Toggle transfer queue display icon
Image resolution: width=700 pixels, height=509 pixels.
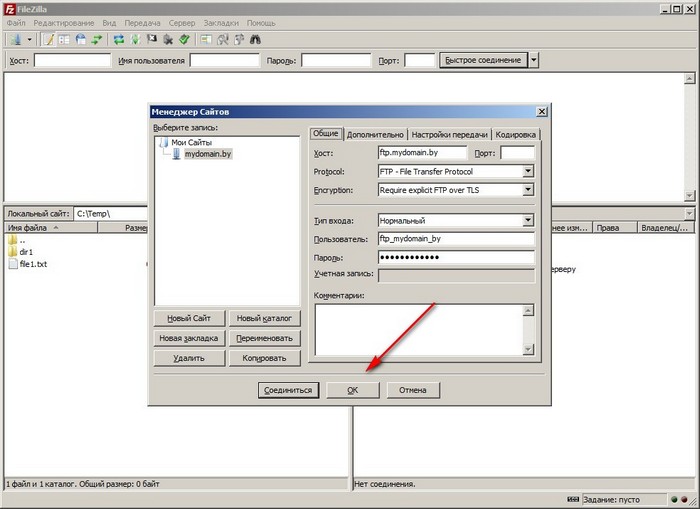(x=96, y=40)
